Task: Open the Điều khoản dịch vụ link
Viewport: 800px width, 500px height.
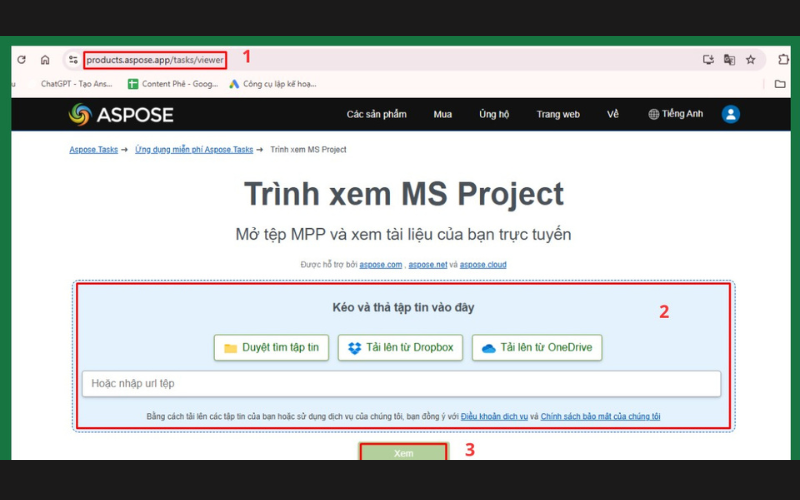Action: tap(494, 416)
